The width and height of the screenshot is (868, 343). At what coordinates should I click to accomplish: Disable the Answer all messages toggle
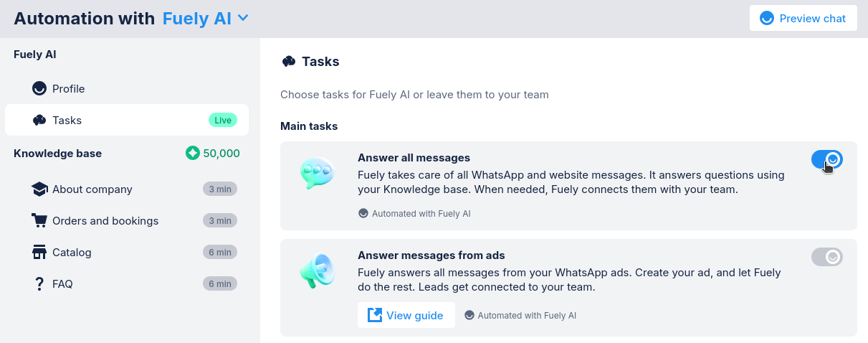(826, 159)
